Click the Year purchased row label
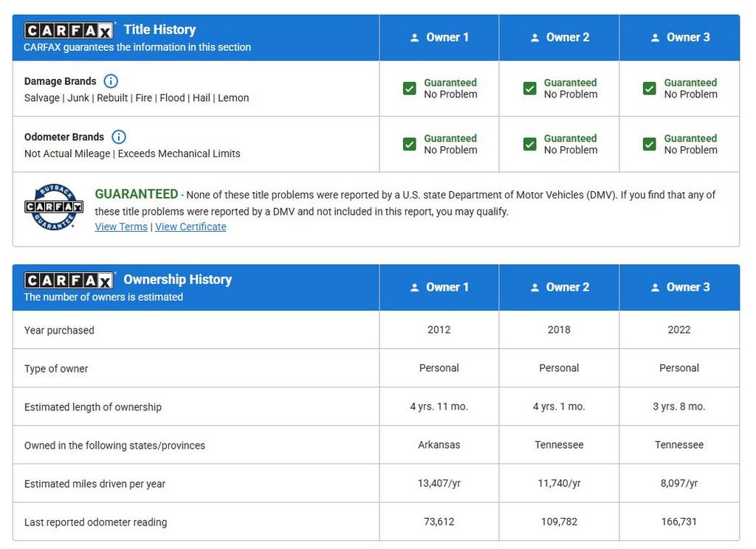Viewport: 756px width, 549px height. (x=59, y=330)
